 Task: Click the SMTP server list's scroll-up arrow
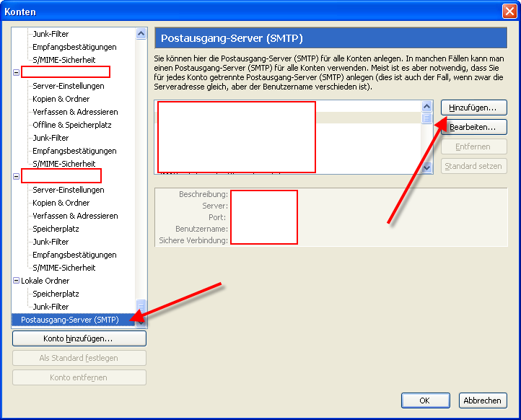click(x=426, y=106)
